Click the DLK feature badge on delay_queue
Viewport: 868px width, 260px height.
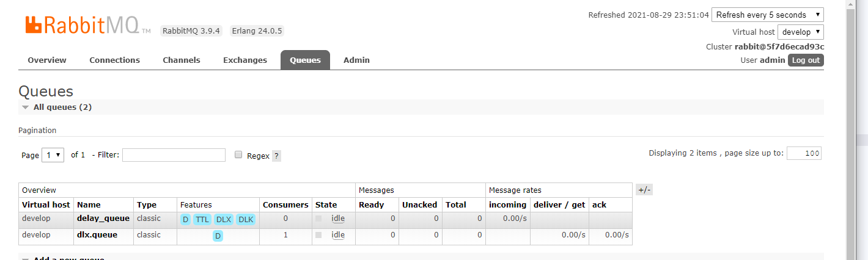tap(246, 220)
